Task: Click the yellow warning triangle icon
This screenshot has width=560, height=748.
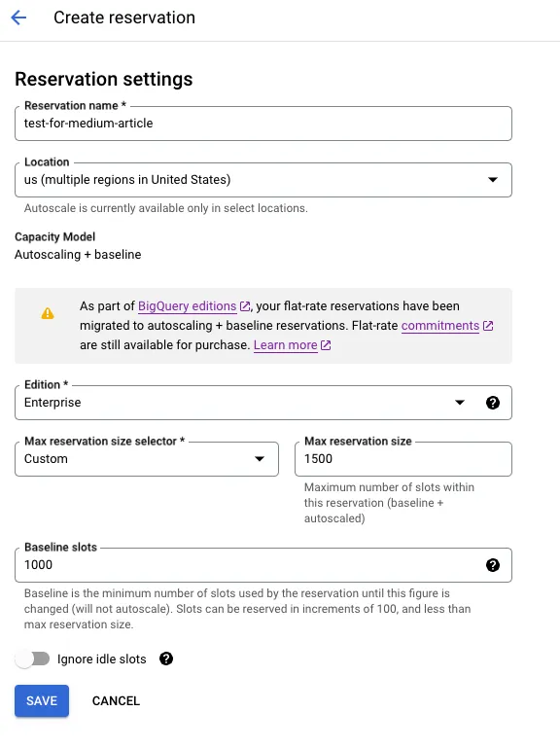Action: [48, 313]
